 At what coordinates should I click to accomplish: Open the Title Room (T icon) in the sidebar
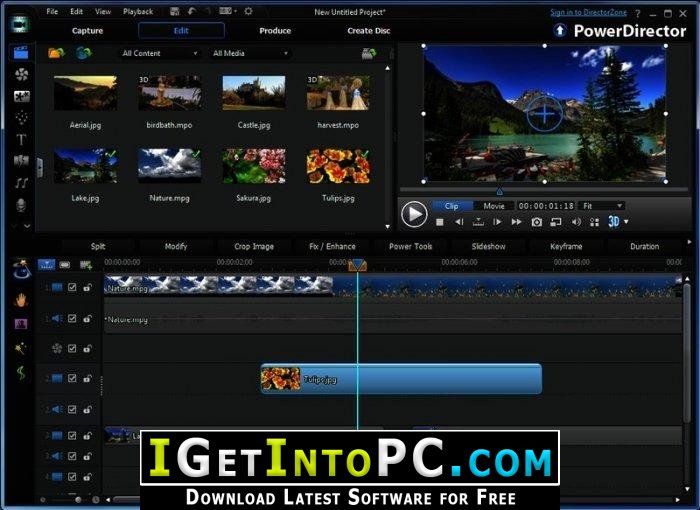[21, 140]
